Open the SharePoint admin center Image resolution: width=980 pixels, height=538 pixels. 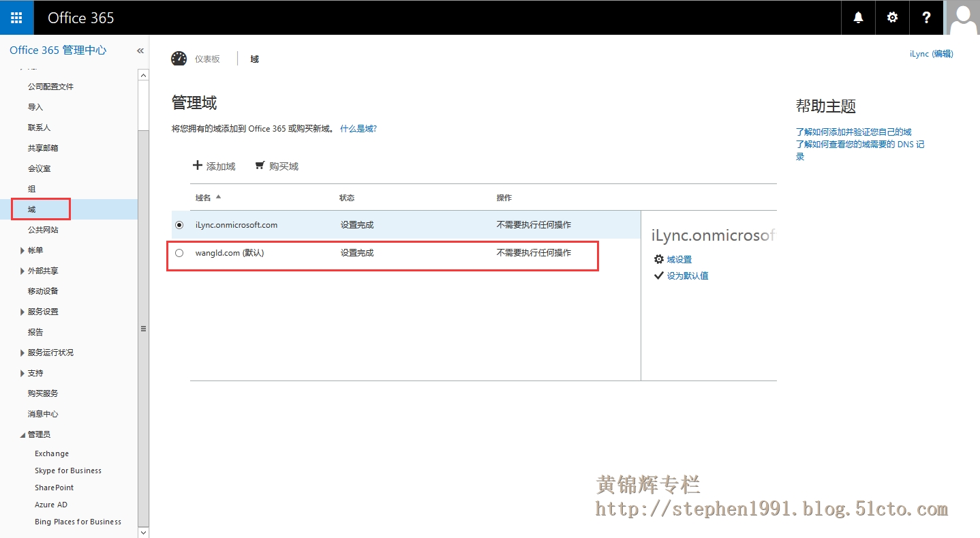click(55, 488)
